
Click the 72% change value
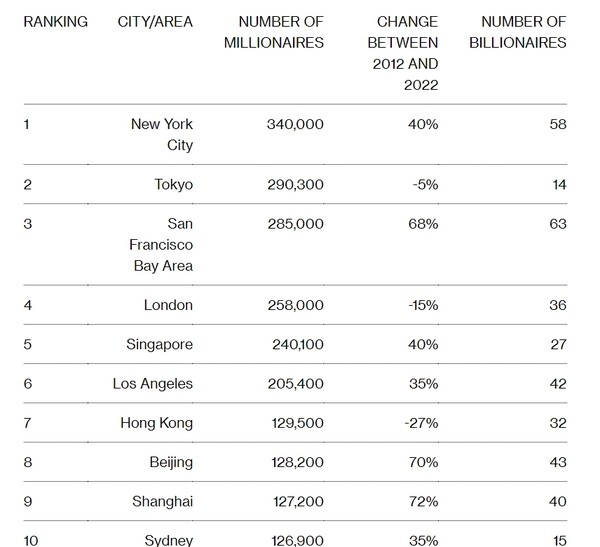coord(424,503)
